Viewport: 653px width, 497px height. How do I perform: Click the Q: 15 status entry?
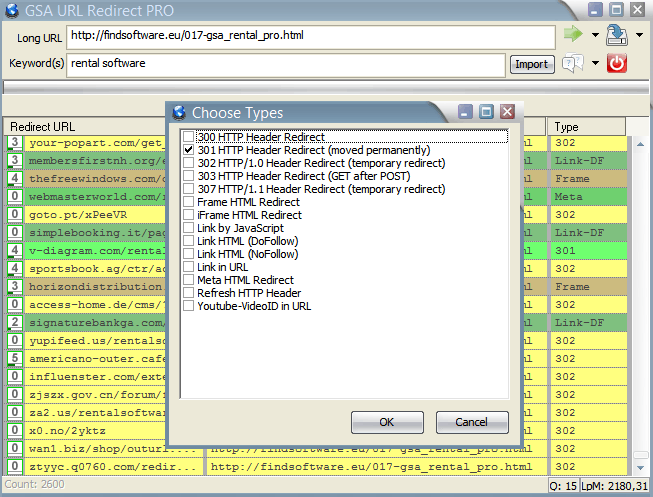tap(563, 486)
